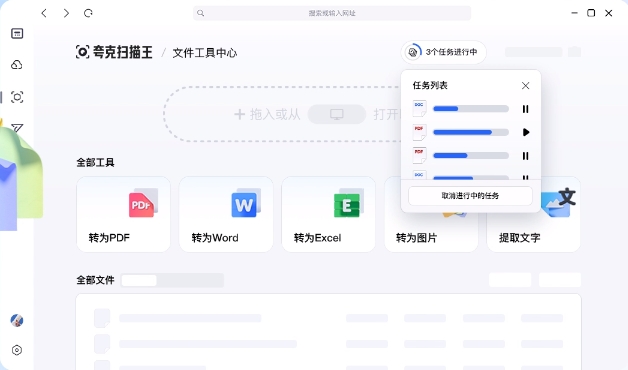Open settings hexagon icon at sidebar bottom

click(x=17, y=350)
